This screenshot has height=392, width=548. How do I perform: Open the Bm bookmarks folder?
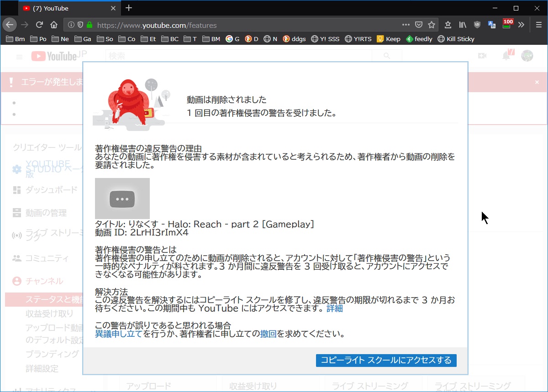15,39
